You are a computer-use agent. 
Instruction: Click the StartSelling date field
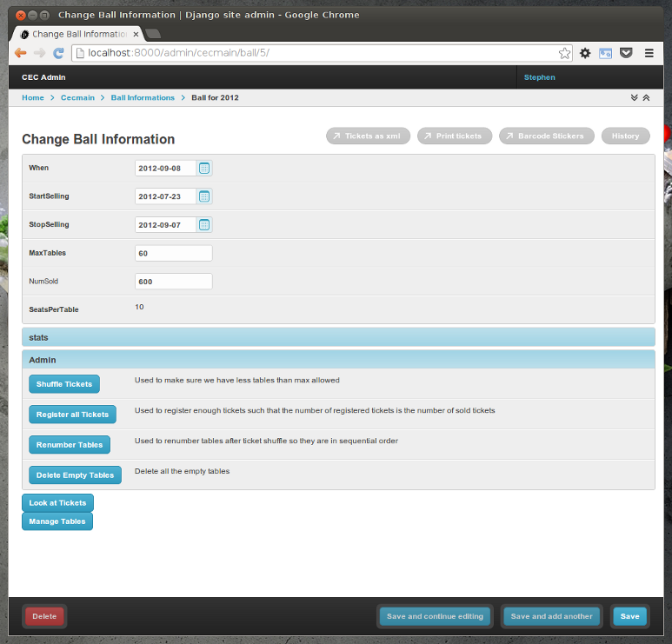(166, 196)
